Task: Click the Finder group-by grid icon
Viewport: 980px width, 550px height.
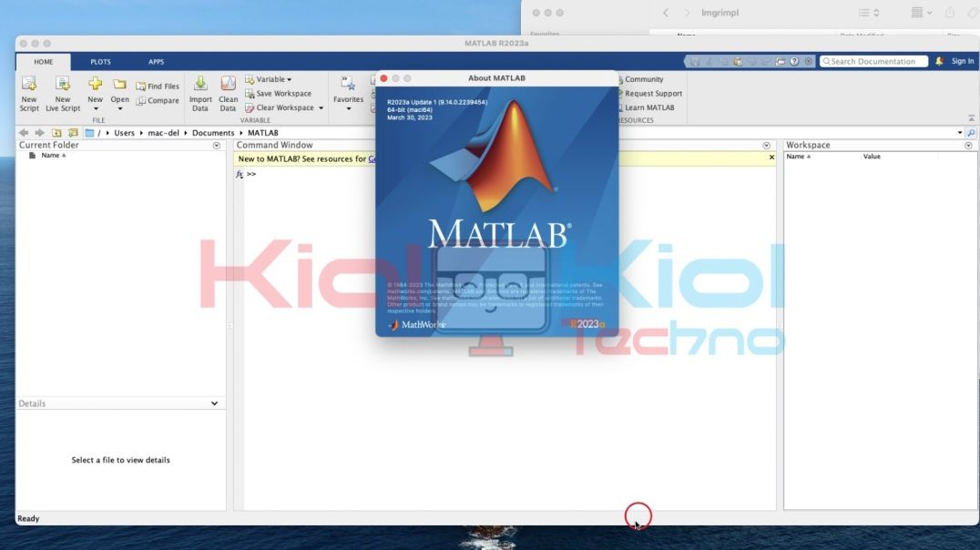Action: click(921, 13)
